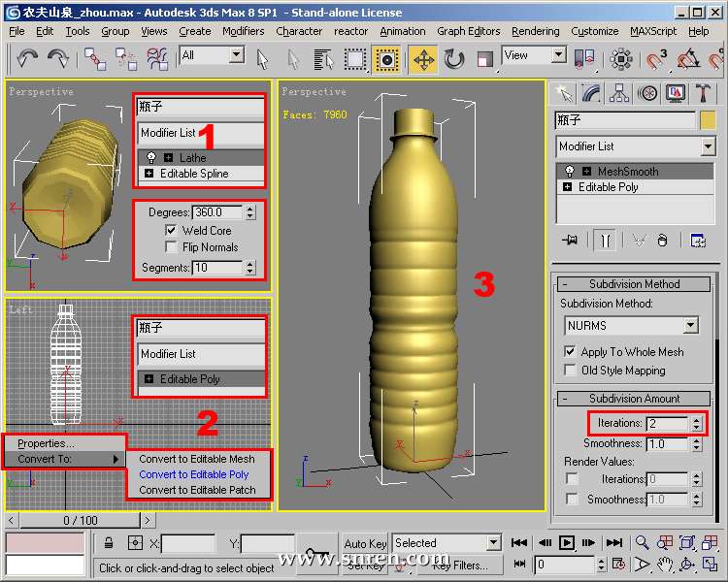Click Remove modifier trash can icon
Screen dimensions: 728x582
[662, 240]
